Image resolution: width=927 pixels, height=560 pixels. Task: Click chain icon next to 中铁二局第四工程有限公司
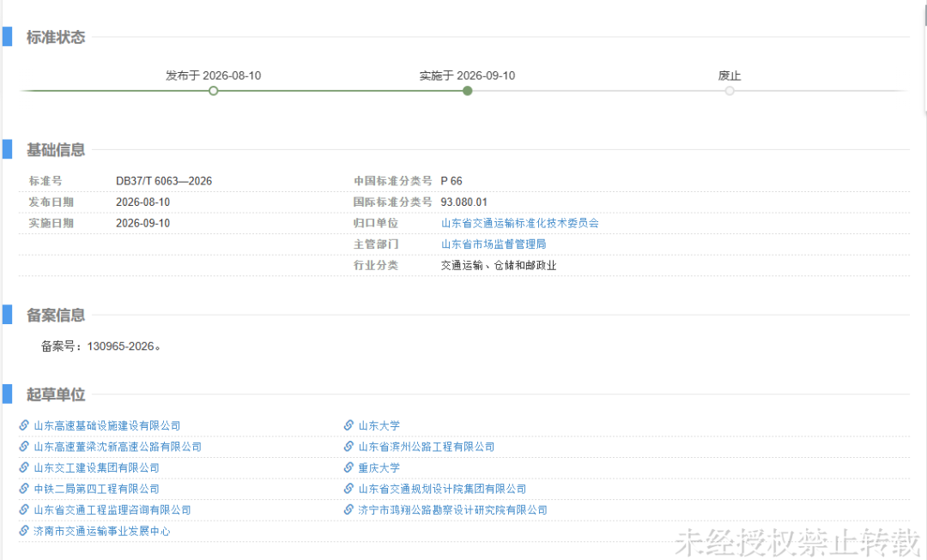click(24, 489)
